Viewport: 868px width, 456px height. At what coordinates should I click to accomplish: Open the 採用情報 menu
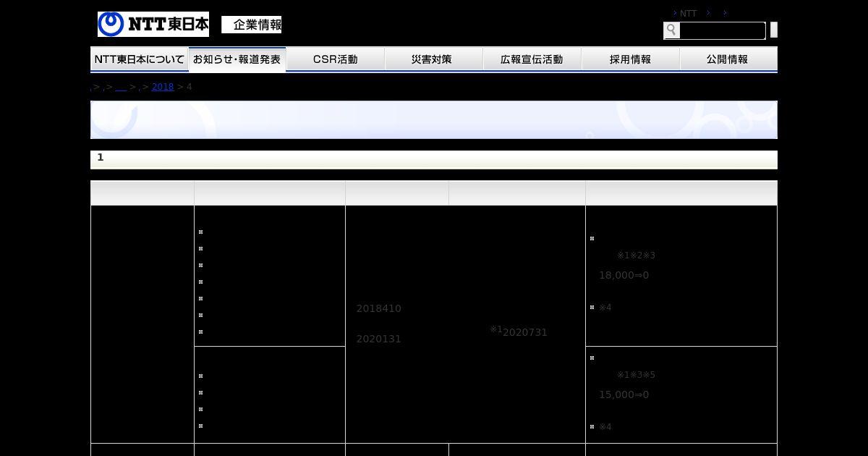click(631, 59)
